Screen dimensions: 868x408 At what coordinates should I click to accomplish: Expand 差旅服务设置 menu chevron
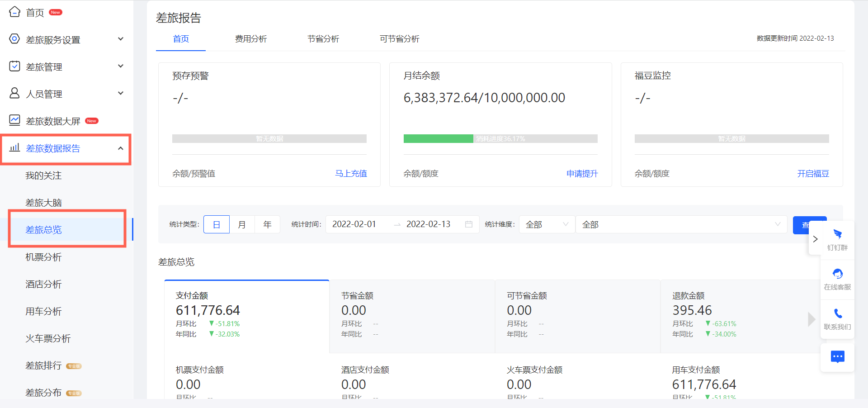pos(121,39)
